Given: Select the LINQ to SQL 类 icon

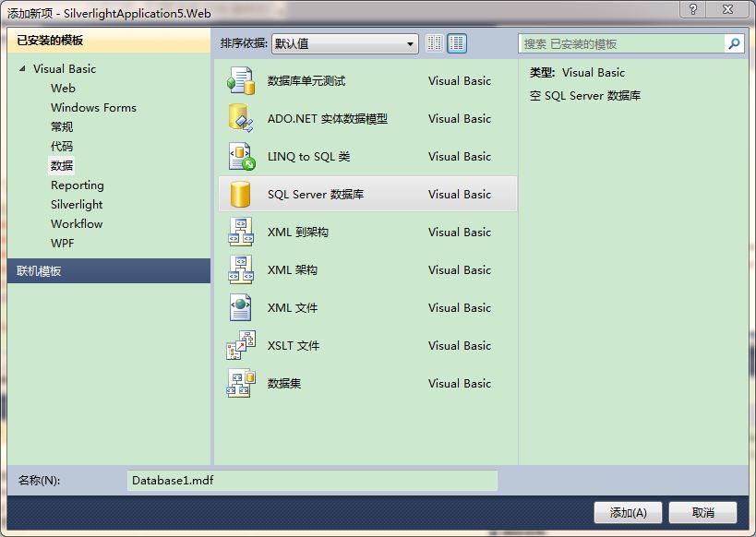Looking at the screenshot, I should point(242,156).
